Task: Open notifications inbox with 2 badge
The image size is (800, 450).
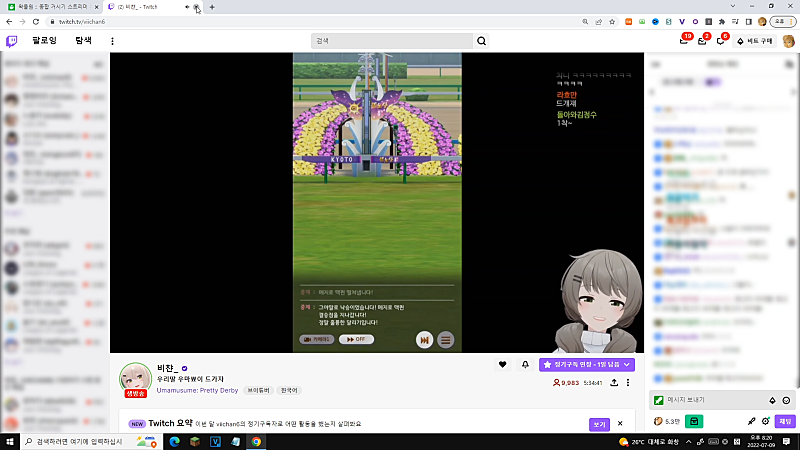Action: 702,41
